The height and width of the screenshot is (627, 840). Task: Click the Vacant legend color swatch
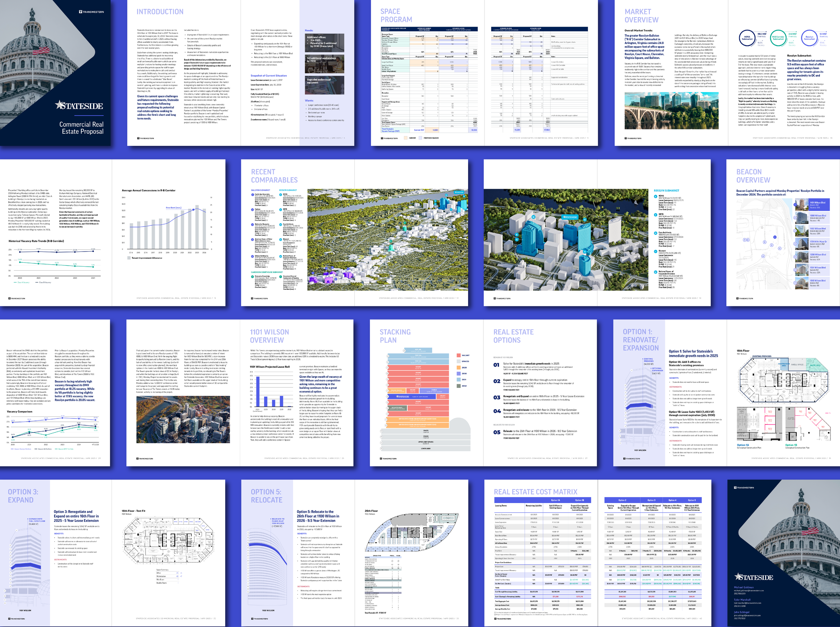(458, 355)
